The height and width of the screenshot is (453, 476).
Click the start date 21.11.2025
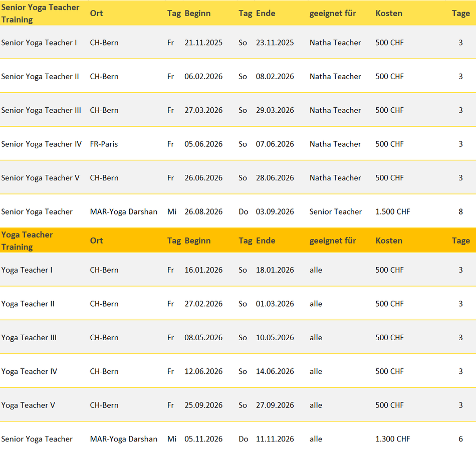coord(203,43)
